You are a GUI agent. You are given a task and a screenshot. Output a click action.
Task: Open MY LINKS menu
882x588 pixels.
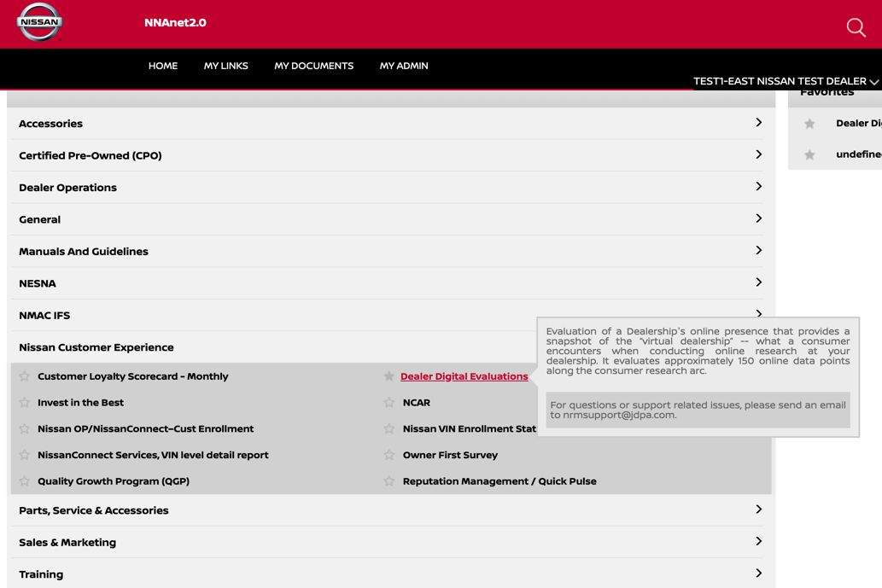225,66
